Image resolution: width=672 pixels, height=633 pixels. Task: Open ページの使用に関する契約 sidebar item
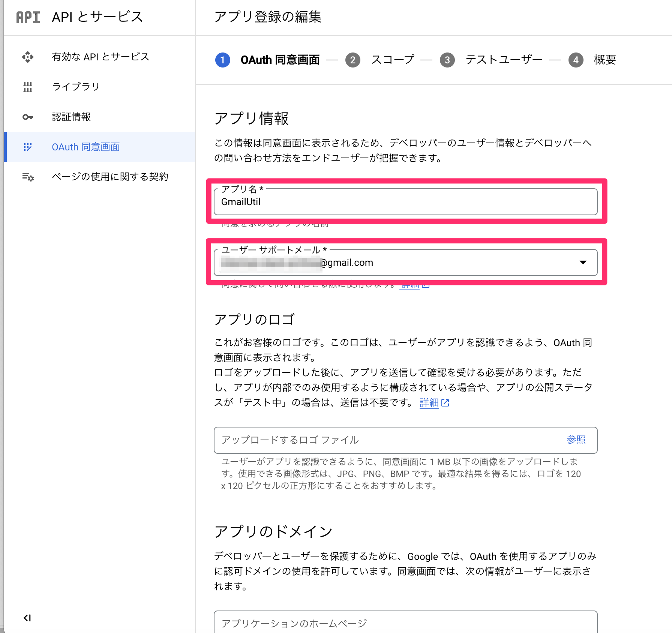click(99, 177)
